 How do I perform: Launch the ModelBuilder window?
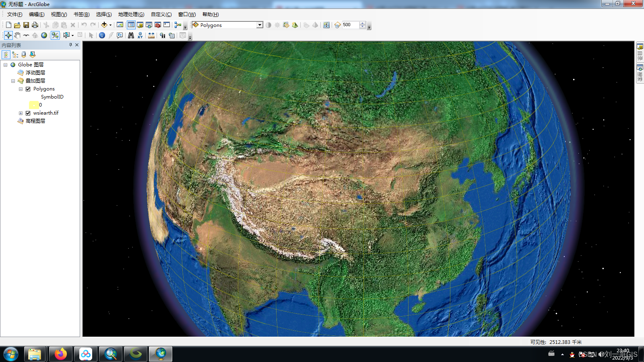tap(178, 25)
